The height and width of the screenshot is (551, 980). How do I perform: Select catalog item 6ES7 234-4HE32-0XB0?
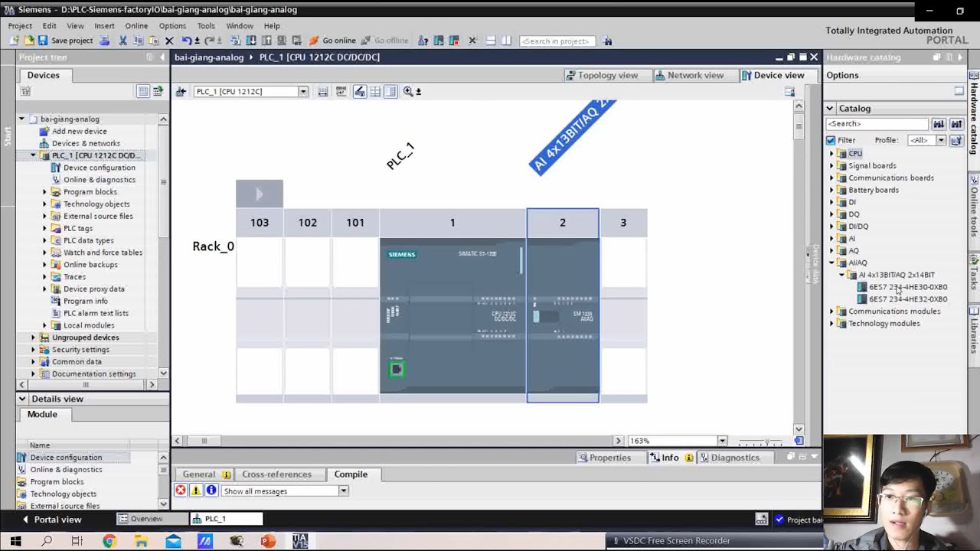[x=907, y=299]
